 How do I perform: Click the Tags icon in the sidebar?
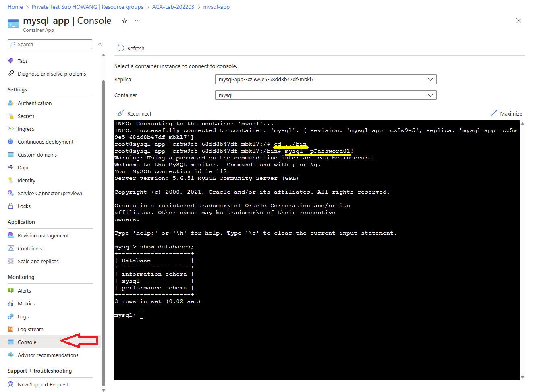click(11, 61)
